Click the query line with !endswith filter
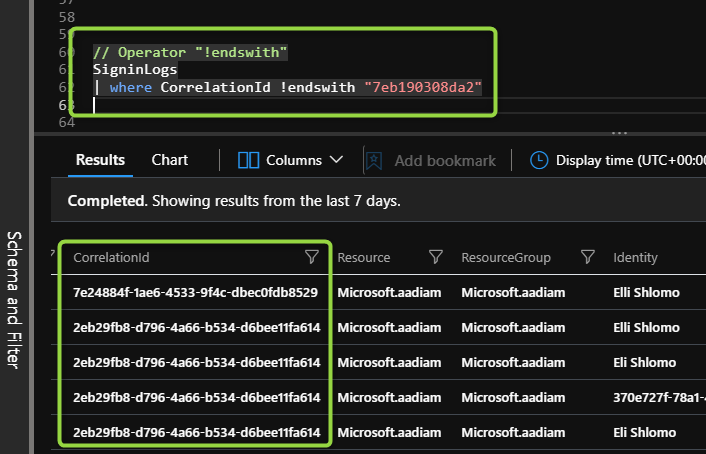This screenshot has height=454, width=706. [288, 87]
